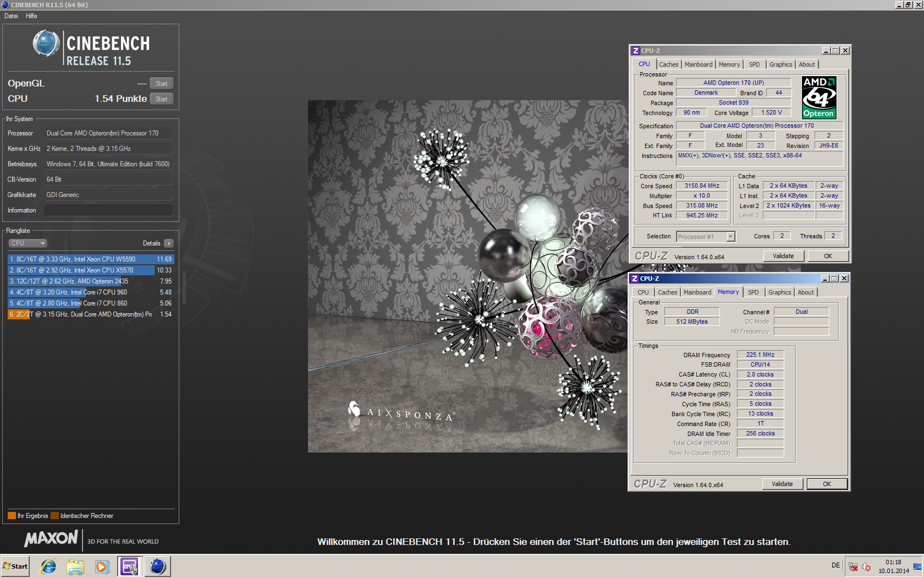Image resolution: width=924 pixels, height=578 pixels.
Task: Click CPU-Z title bar icon of upper window
Action: (x=636, y=51)
